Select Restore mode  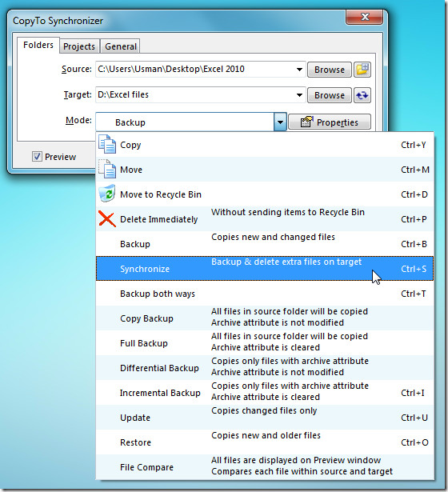pyautogui.click(x=265, y=442)
